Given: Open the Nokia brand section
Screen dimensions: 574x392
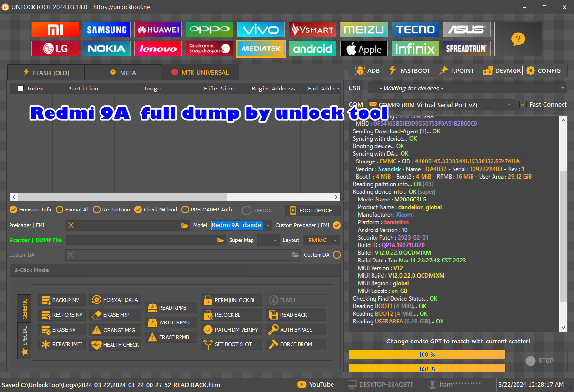Looking at the screenshot, I should [x=107, y=49].
